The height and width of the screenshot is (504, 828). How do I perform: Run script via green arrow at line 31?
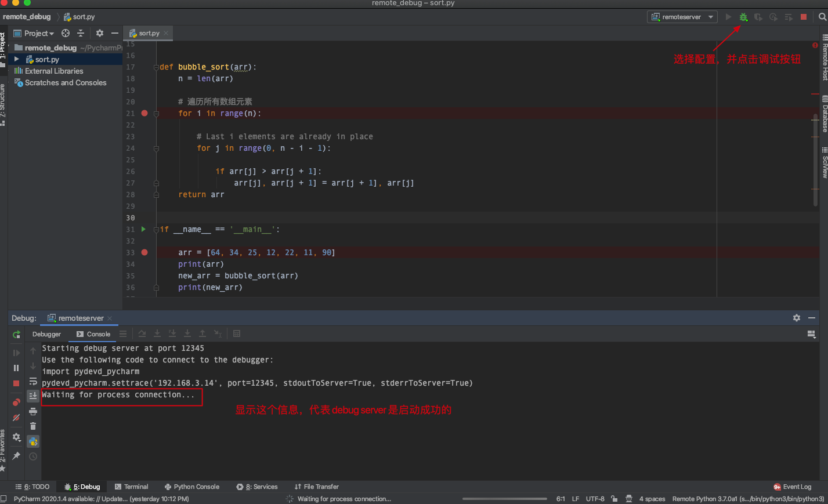pyautogui.click(x=143, y=229)
